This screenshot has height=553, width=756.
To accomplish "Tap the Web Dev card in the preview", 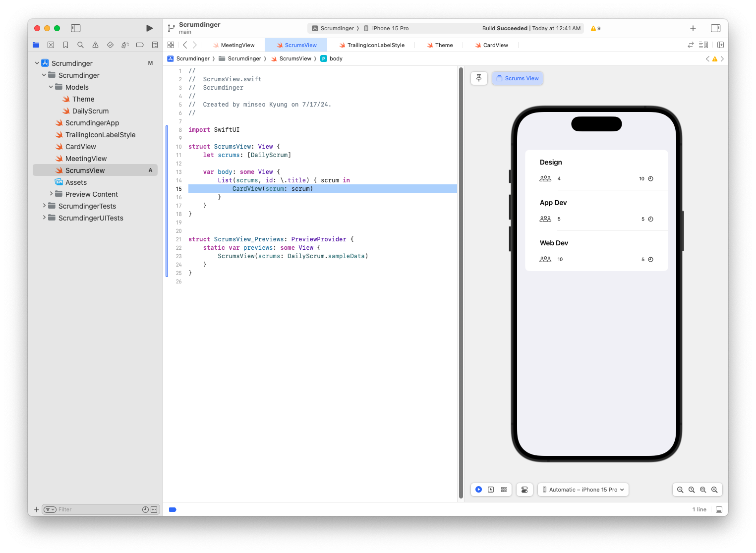I will tap(596, 251).
